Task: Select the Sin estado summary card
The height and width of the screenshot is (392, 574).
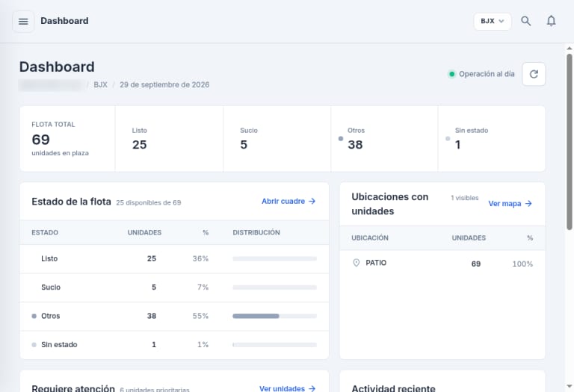Action: tap(492, 139)
